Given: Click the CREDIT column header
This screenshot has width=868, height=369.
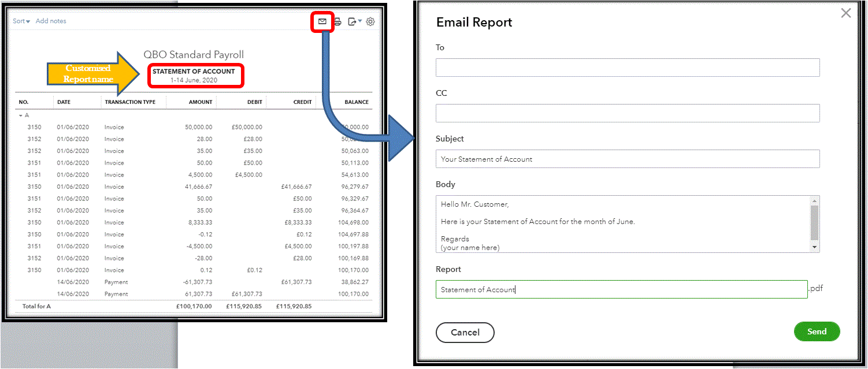Looking at the screenshot, I should coord(302,102).
